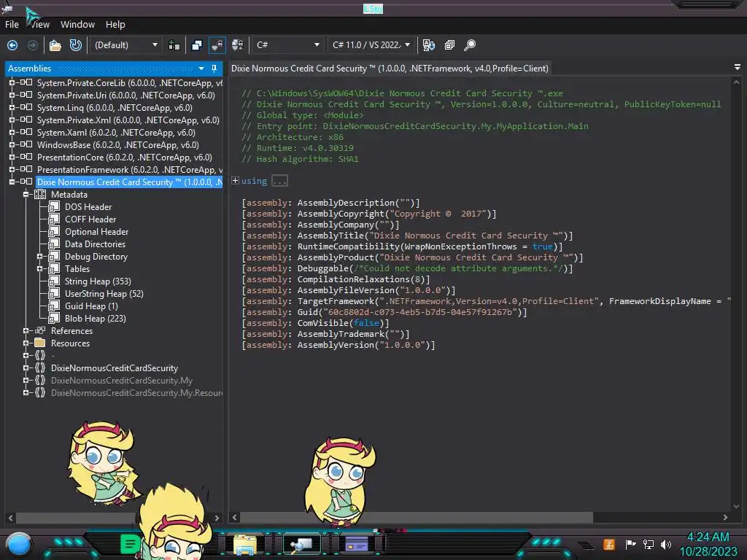This screenshot has width=747, height=560.
Task: Expand the References node
Action: pyautogui.click(x=26, y=330)
